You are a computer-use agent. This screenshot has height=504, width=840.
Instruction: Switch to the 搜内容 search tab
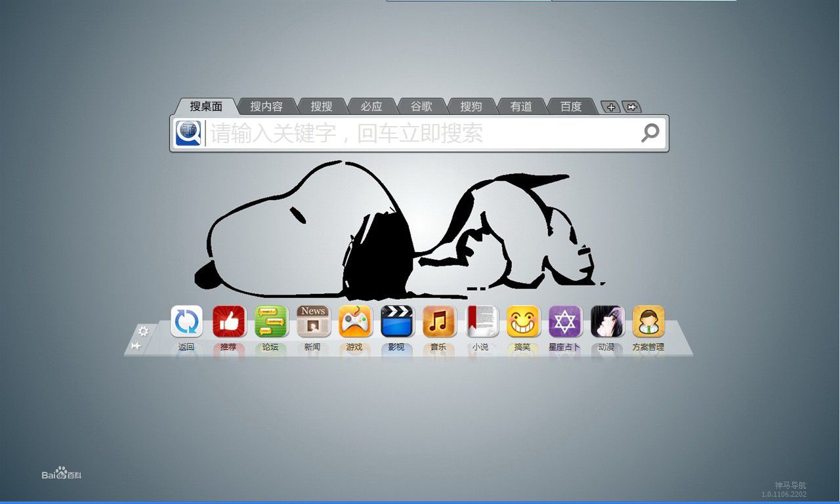266,106
